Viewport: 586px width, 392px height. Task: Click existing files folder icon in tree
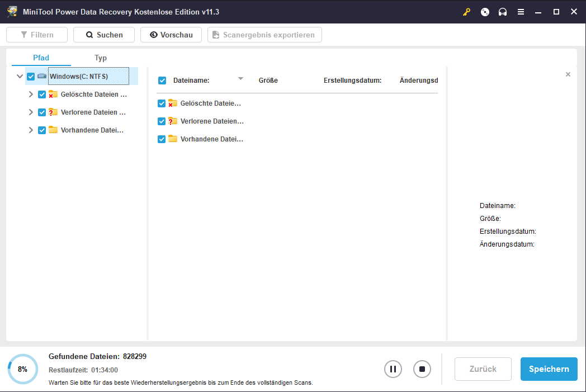click(53, 130)
